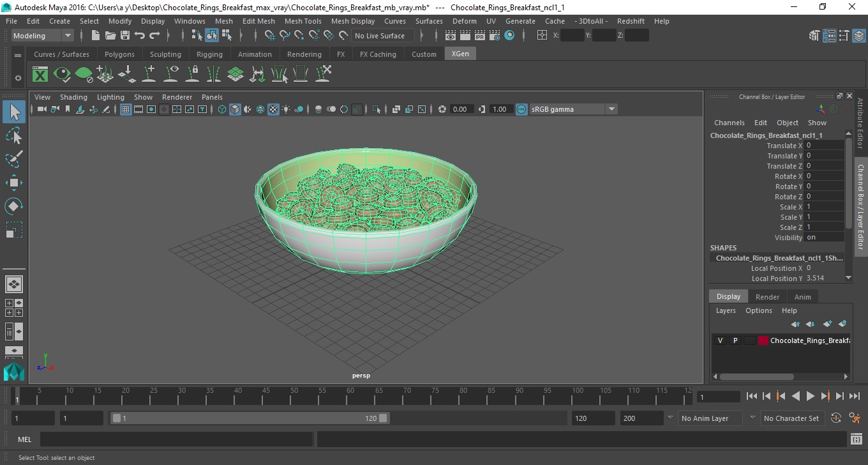Open a scene with folder icon
This screenshot has width=868, height=465.
point(110,36)
